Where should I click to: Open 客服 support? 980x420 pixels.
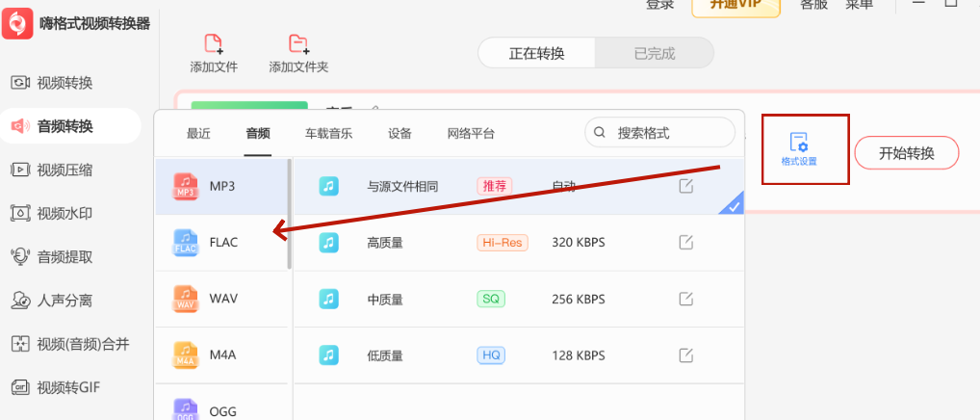(x=814, y=5)
